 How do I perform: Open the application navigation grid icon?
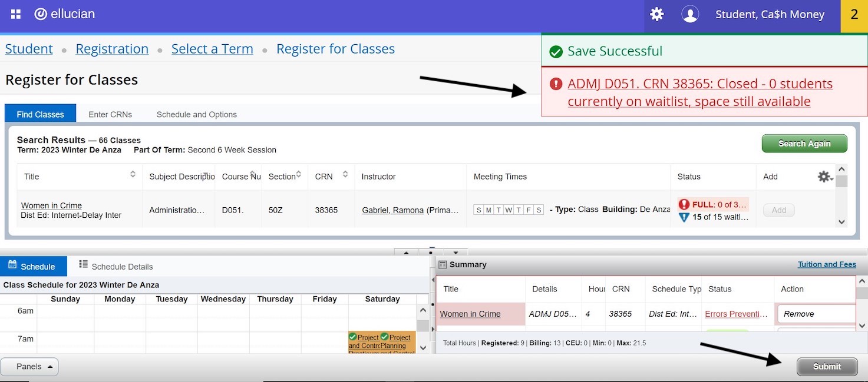pos(15,14)
